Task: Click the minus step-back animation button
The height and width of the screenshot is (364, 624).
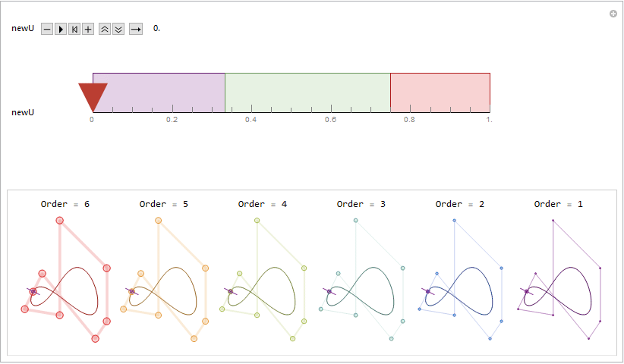Action: point(47,29)
